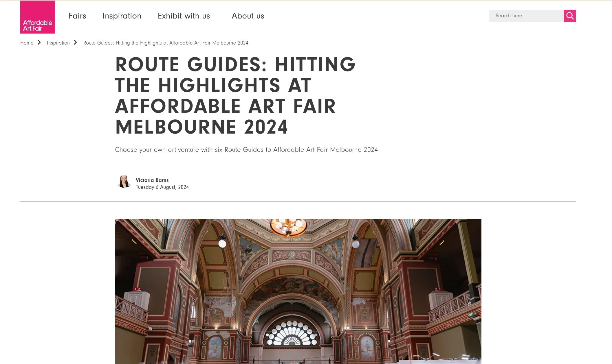The image size is (612, 364).
Task: Click the 'Choose your own art-venture' subtitle
Action: pyautogui.click(x=246, y=150)
